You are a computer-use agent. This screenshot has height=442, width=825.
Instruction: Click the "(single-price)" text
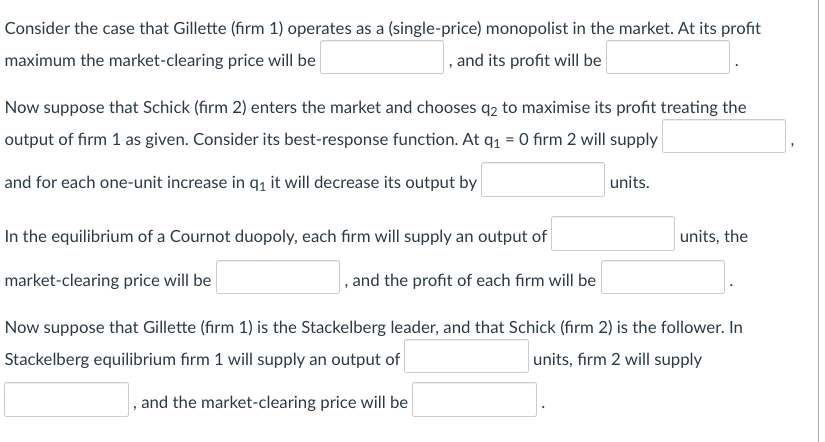pos(435,28)
